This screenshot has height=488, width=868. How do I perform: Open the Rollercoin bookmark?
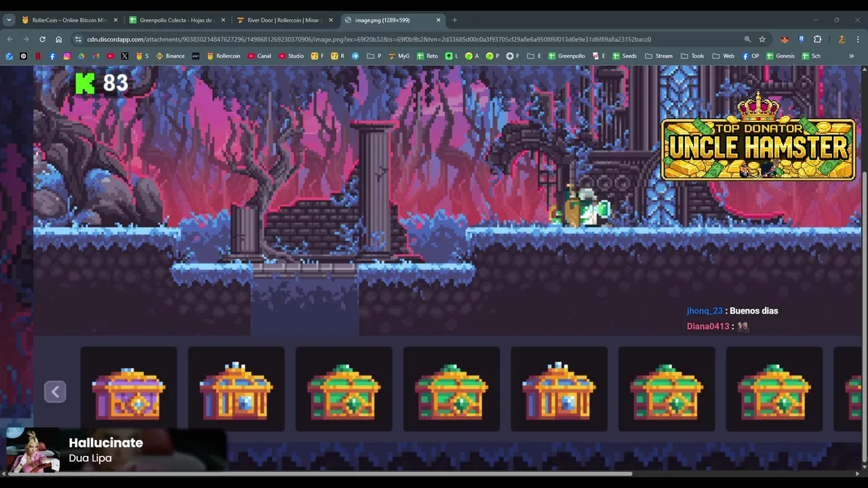[x=223, y=56]
